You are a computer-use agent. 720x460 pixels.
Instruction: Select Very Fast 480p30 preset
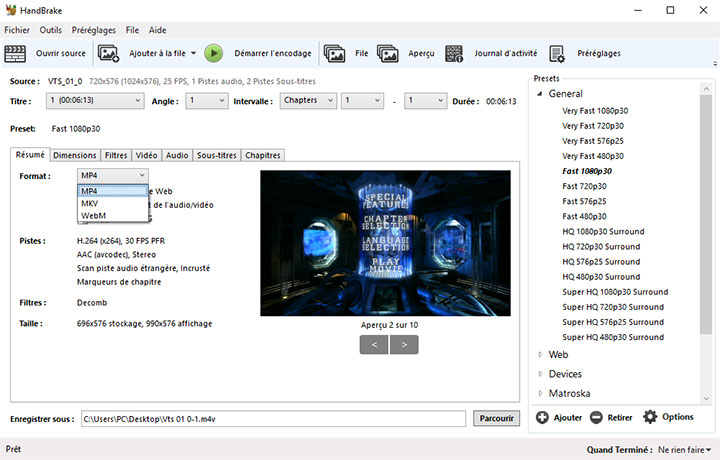[593, 156]
